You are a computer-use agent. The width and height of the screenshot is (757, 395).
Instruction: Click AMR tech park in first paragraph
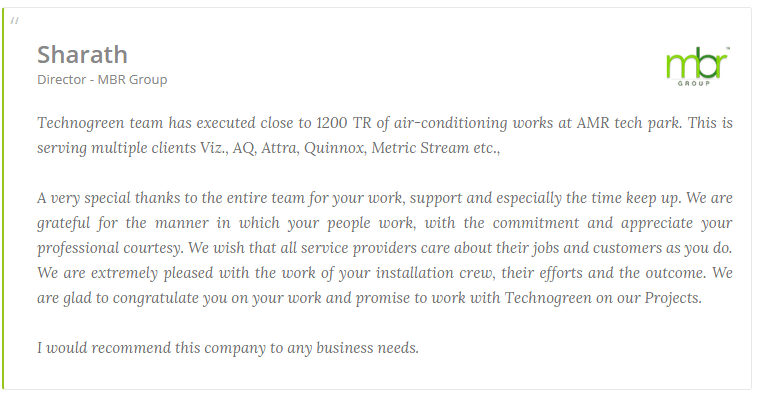tap(629, 123)
